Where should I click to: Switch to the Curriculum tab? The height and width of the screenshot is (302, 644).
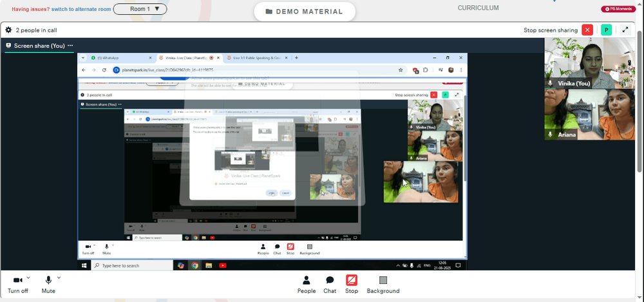tap(478, 8)
